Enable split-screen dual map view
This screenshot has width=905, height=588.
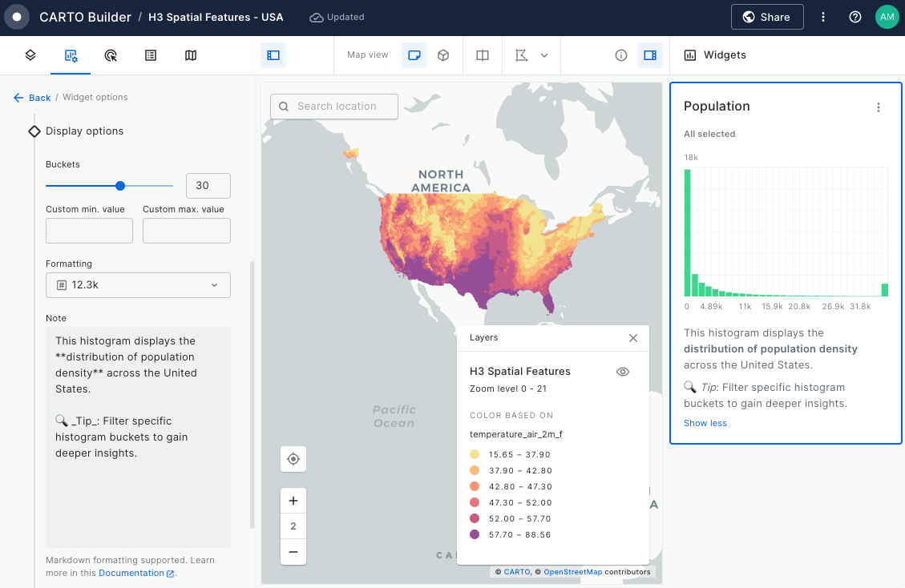[x=483, y=55]
